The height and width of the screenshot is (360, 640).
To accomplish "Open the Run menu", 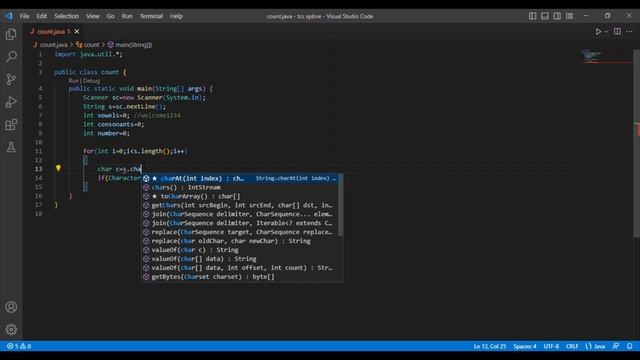I will [127, 16].
